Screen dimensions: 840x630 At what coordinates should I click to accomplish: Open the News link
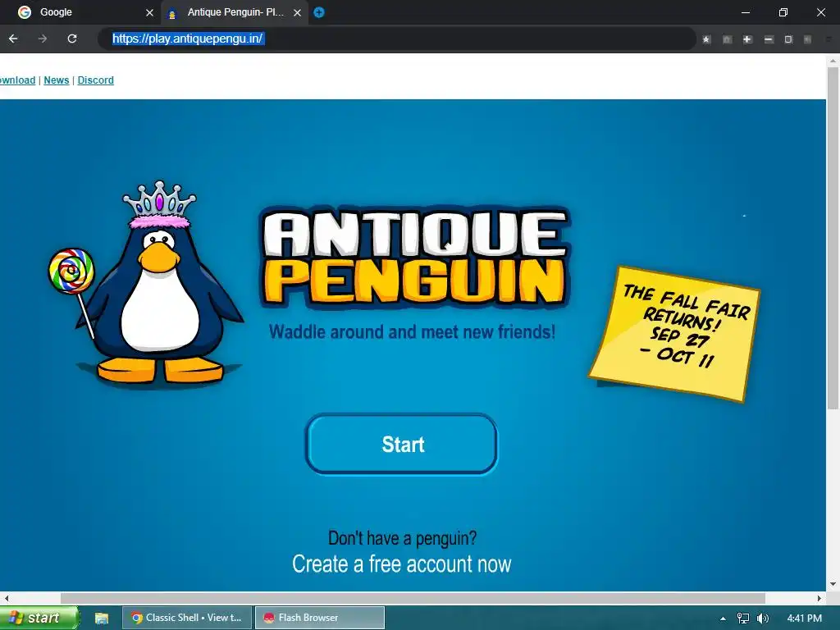point(57,80)
